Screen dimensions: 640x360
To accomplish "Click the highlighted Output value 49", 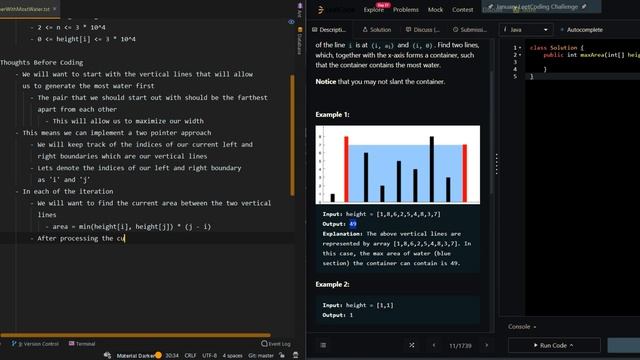I will coord(353,224).
